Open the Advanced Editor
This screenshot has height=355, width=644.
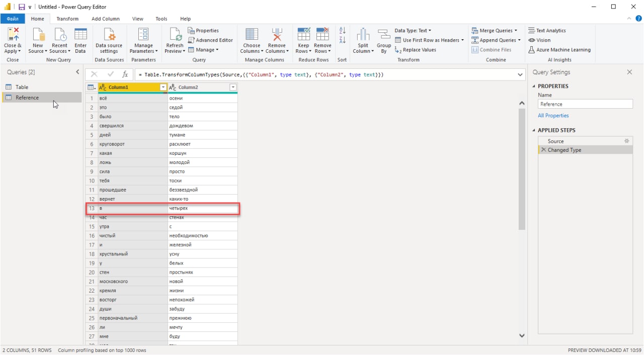[210, 40]
